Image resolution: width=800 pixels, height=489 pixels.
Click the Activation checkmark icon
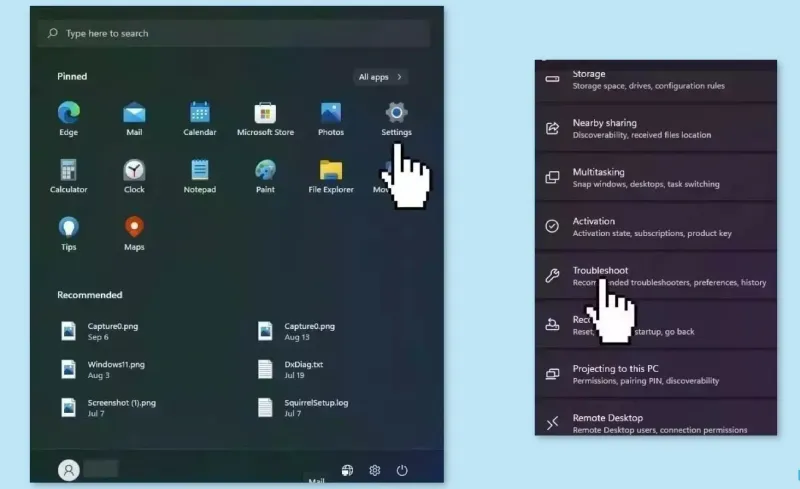pos(552,226)
